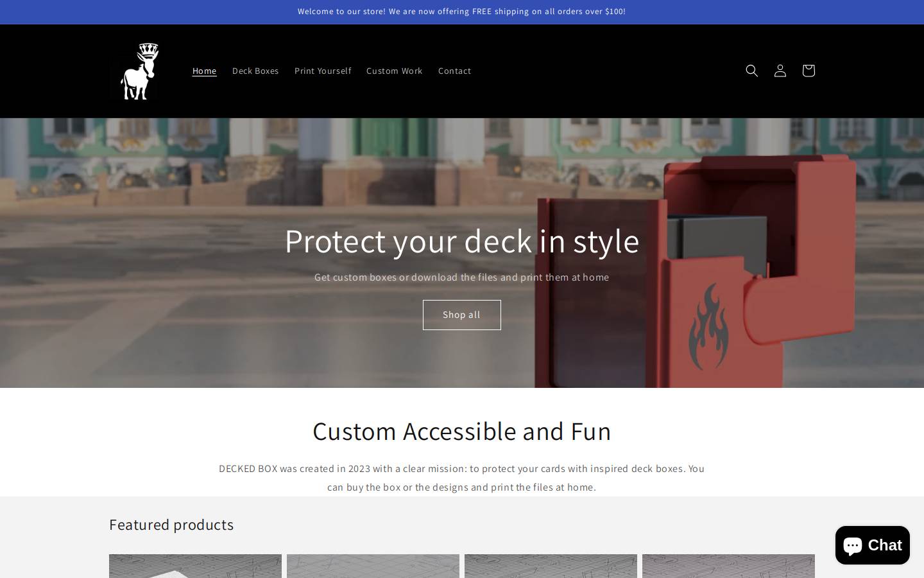Go to the Home menu item
Viewport: 924px width, 578px height.
tap(204, 71)
